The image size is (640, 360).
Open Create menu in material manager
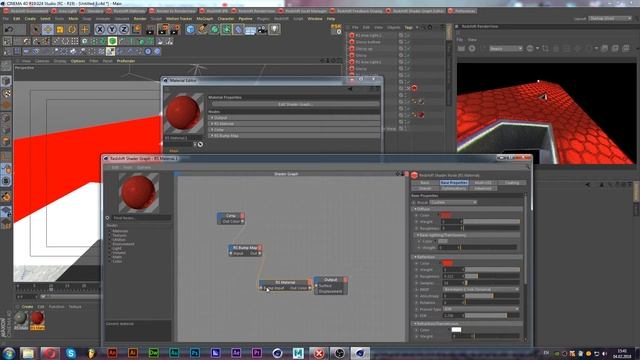pos(27,307)
